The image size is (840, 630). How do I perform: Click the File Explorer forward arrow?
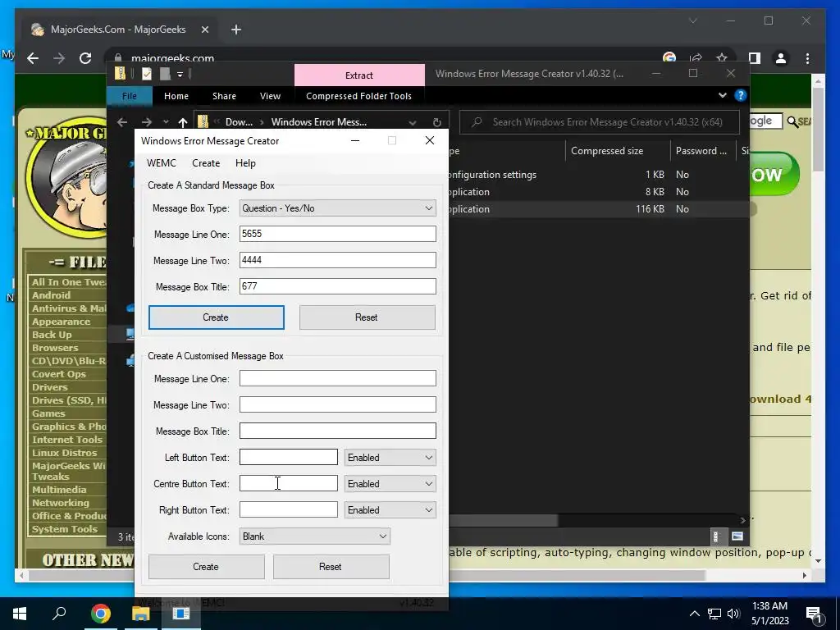pos(146,122)
